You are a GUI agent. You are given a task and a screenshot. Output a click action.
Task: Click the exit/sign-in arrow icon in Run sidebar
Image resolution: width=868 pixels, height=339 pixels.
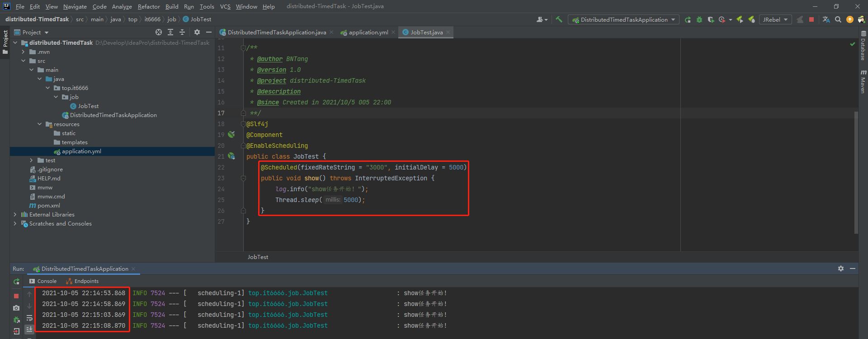coord(16,331)
